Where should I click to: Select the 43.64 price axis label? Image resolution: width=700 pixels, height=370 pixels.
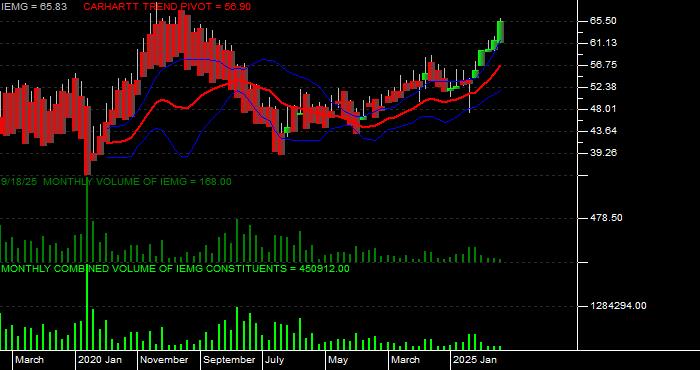tap(604, 131)
